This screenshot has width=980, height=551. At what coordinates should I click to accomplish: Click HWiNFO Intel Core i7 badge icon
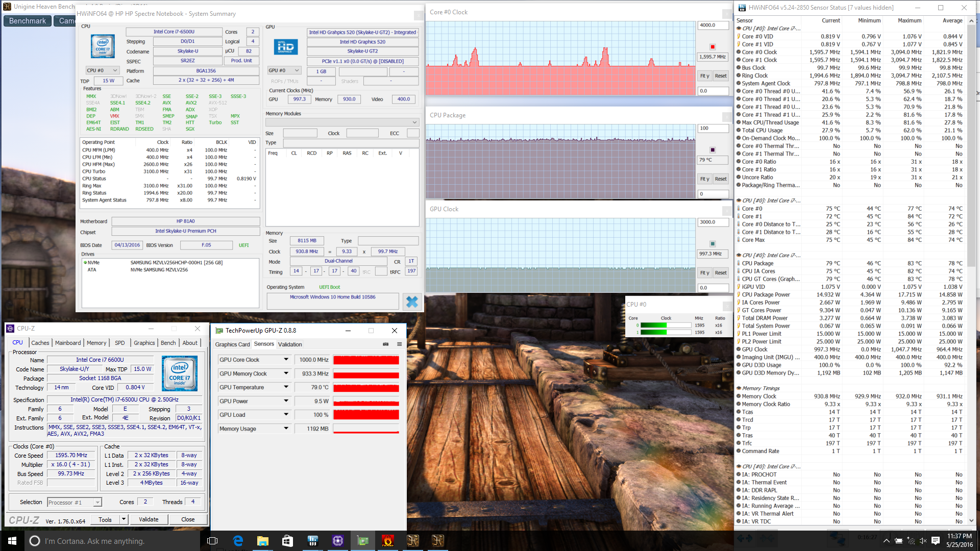[x=103, y=46]
